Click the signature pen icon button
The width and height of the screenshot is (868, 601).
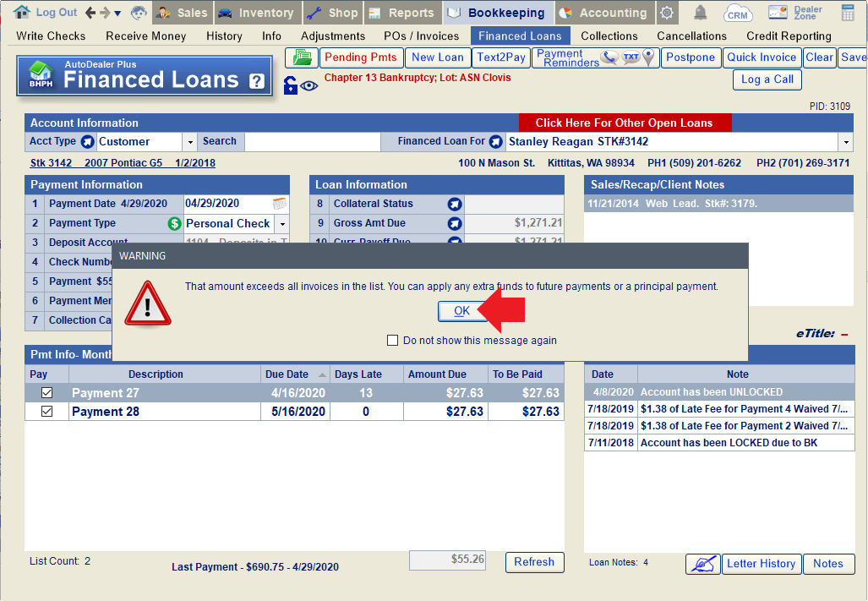pyautogui.click(x=703, y=564)
